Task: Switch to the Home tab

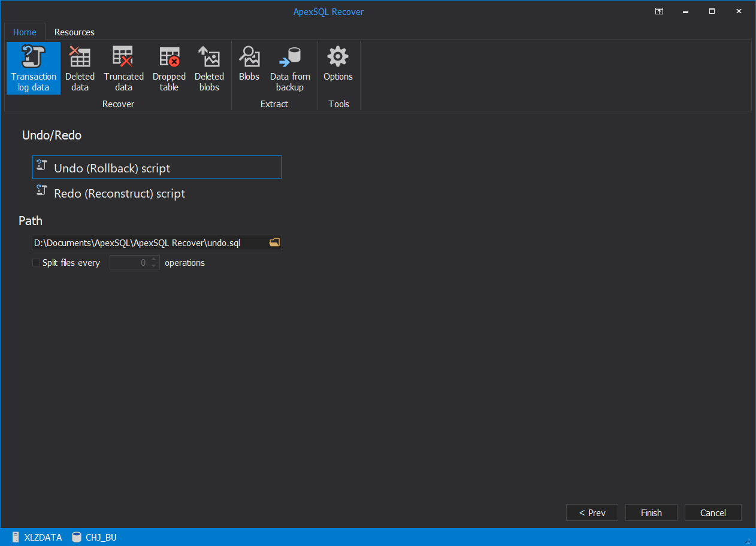Action: coord(25,32)
